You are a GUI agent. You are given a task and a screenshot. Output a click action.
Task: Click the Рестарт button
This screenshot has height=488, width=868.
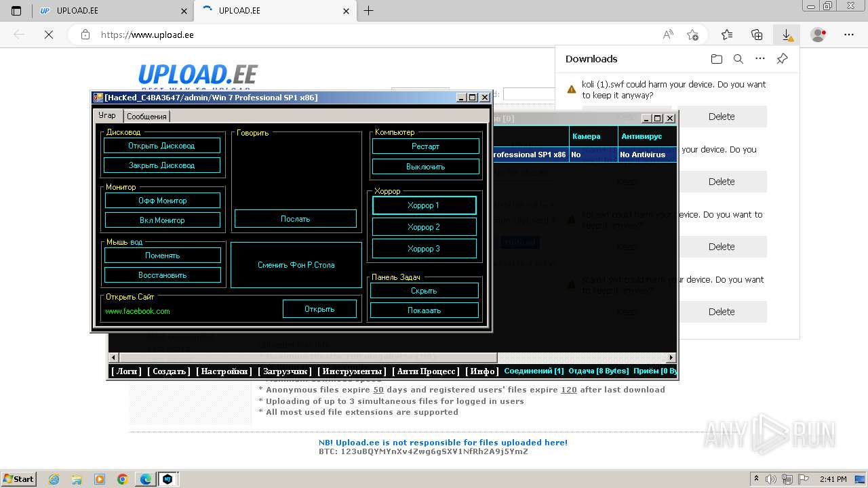click(425, 146)
